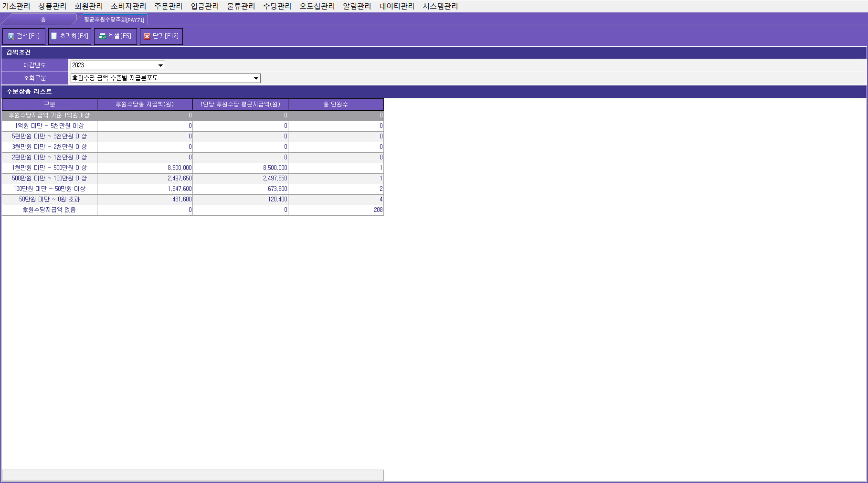868x483 pixels.
Task: Click the 후원수당총 지급액(원) column header
Action: click(145, 104)
